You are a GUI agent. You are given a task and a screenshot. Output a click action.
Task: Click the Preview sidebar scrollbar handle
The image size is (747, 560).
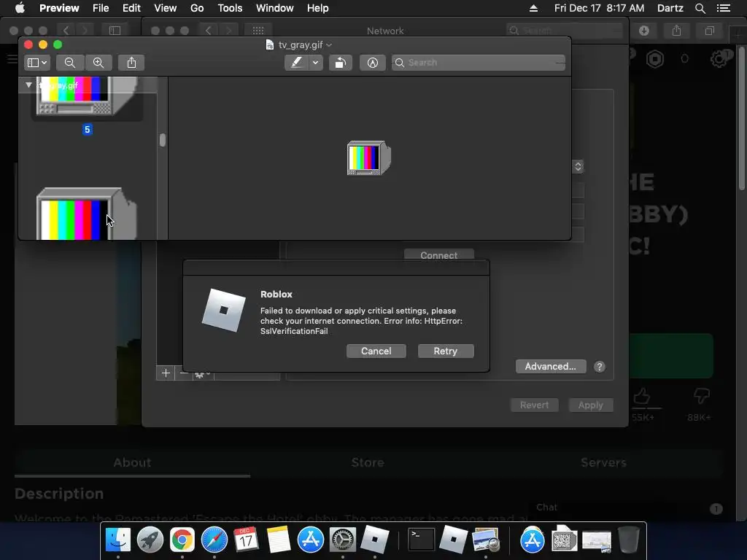click(163, 140)
